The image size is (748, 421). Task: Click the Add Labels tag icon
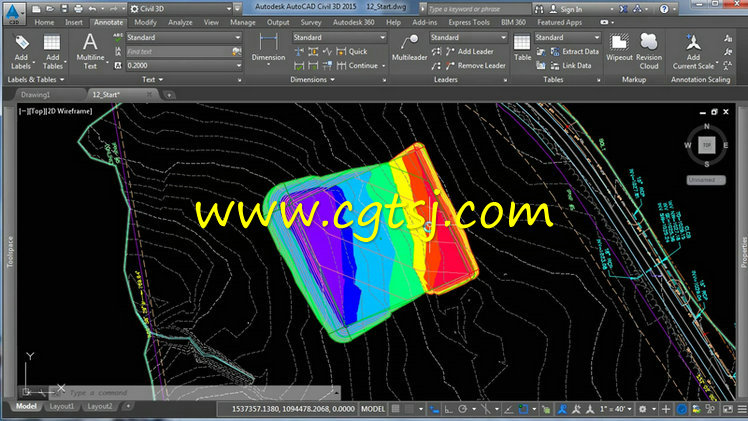pos(21,43)
